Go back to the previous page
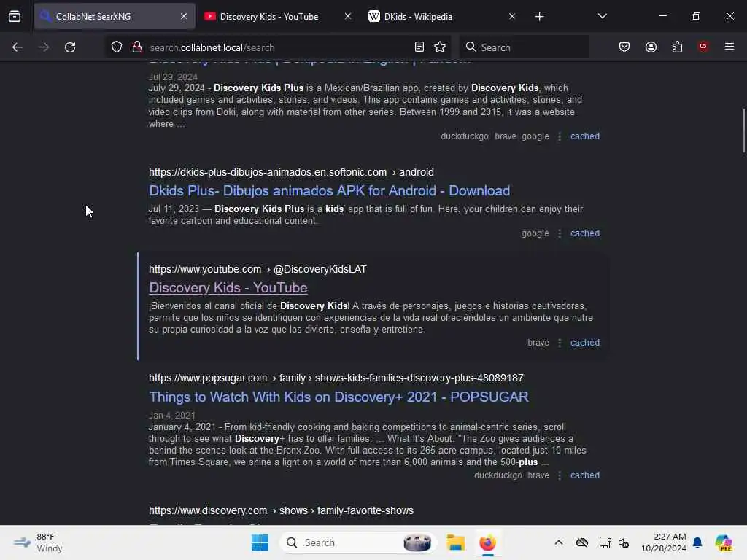 [x=18, y=47]
